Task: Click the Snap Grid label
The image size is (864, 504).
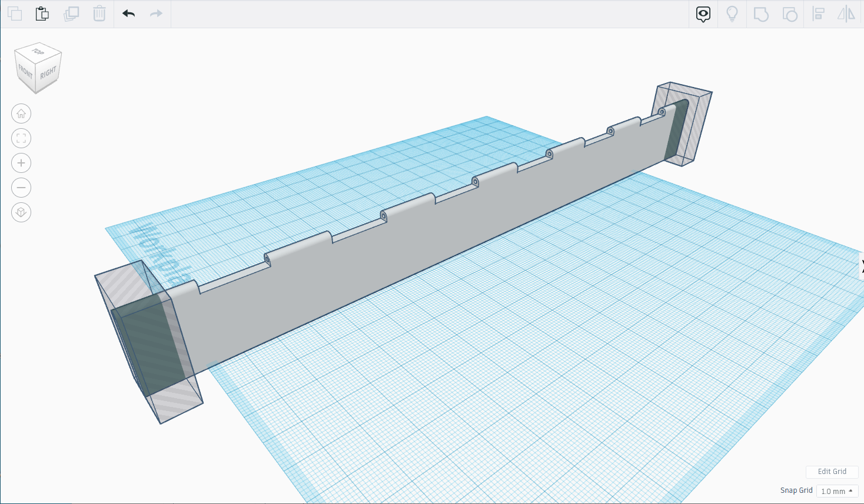Action: (796, 490)
